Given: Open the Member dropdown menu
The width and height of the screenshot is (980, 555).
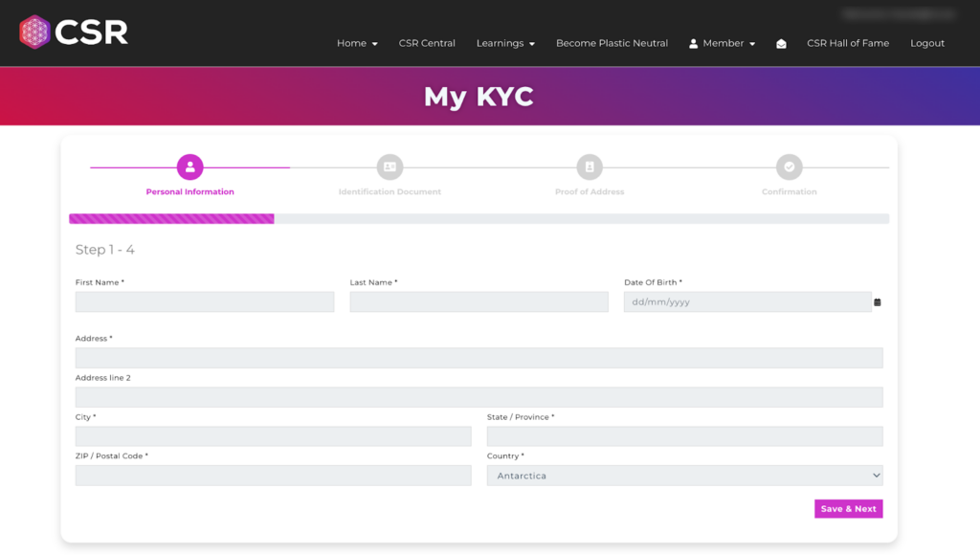Looking at the screenshot, I should [723, 43].
